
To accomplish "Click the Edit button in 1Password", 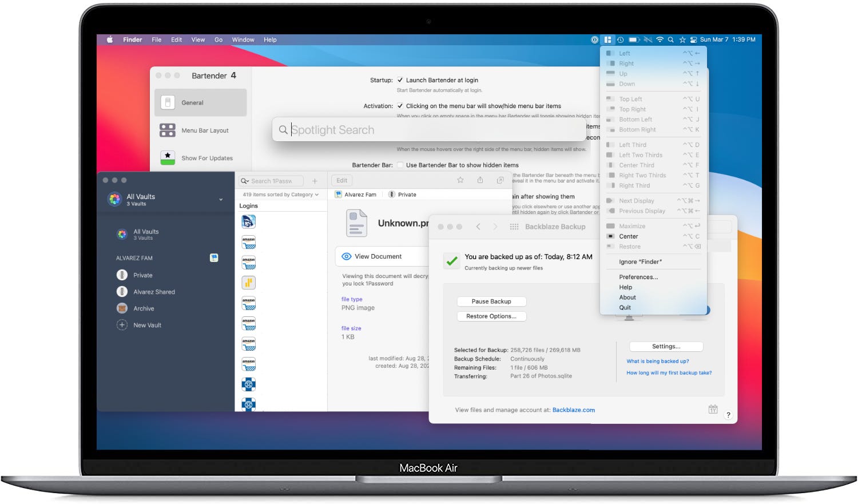I will [x=341, y=180].
